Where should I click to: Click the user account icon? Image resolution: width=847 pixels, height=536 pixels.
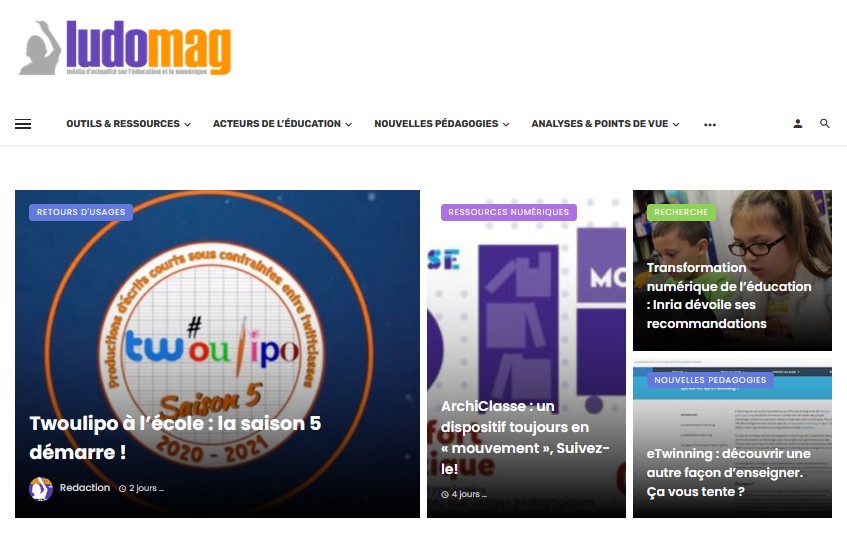(797, 124)
